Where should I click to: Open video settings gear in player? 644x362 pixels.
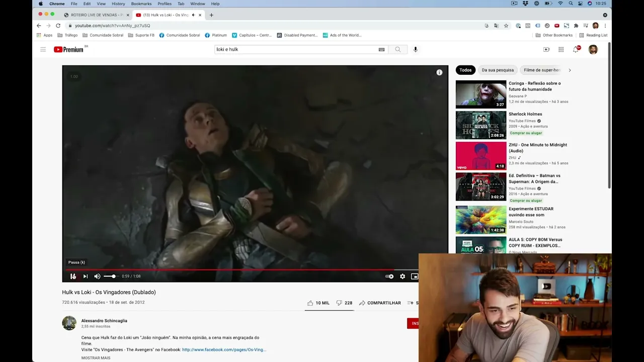(x=403, y=276)
